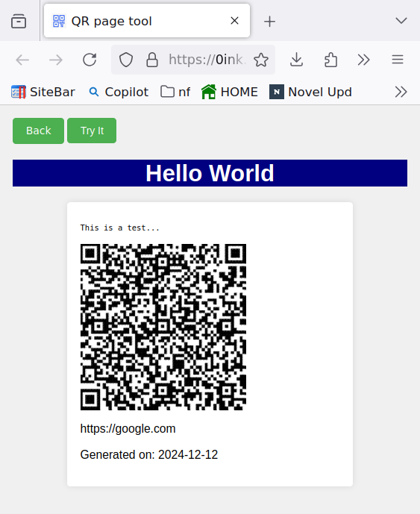
Task: Close the QR page tool tab
Action: [234, 21]
